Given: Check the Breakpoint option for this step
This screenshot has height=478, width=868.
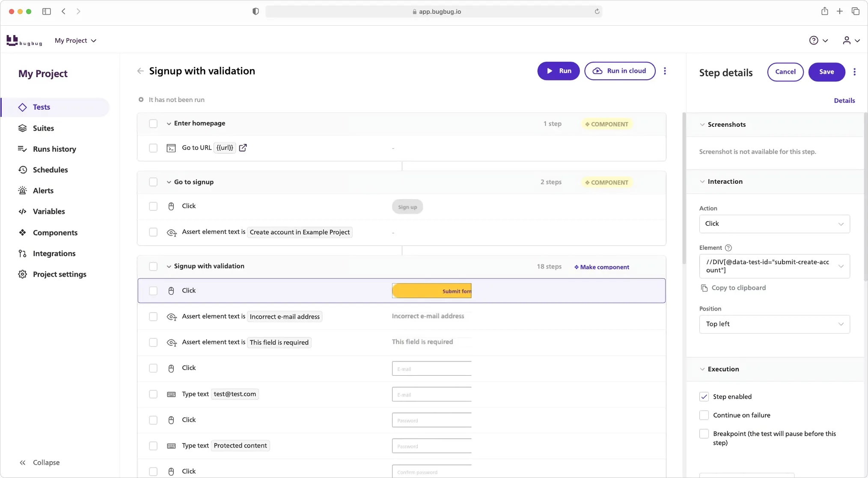Looking at the screenshot, I should (x=703, y=433).
